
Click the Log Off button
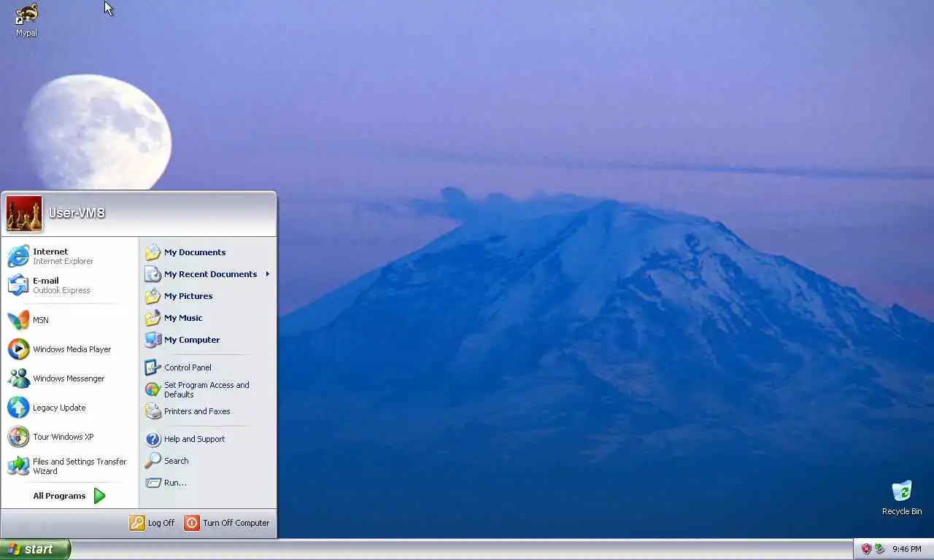pyautogui.click(x=153, y=523)
